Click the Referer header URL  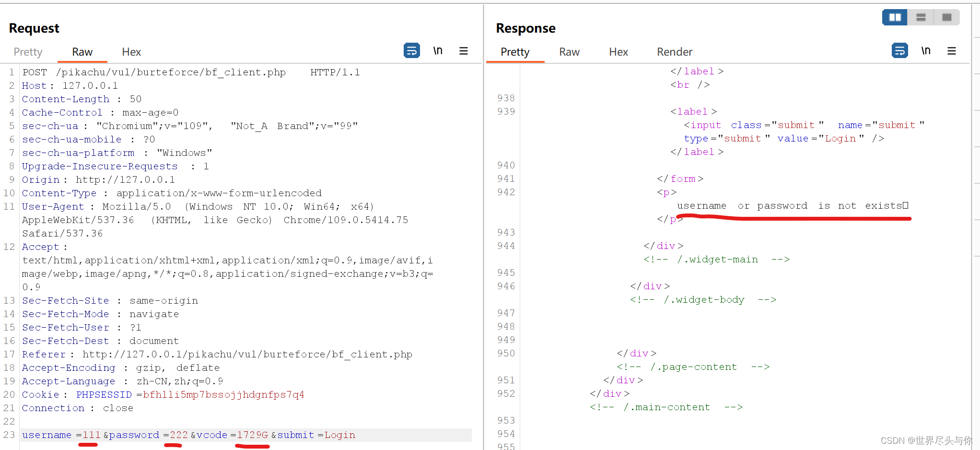247,355
